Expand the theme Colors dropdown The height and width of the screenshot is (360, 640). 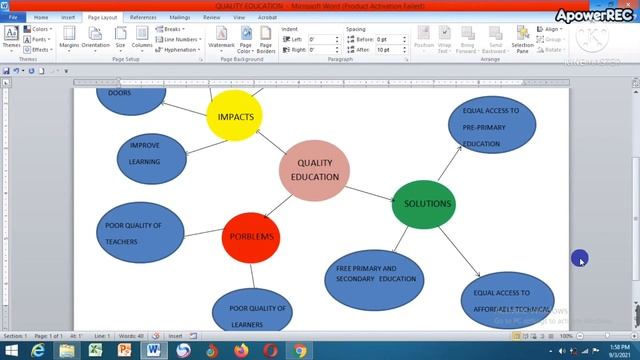[x=38, y=29]
